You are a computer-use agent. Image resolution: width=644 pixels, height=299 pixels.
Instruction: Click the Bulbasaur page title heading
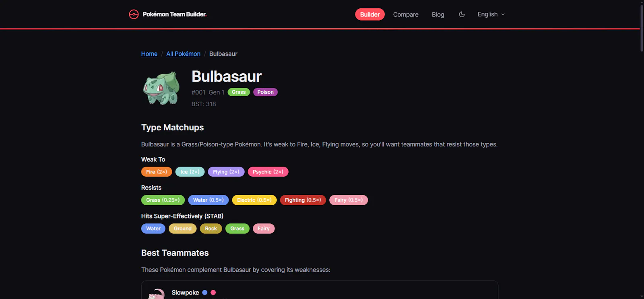click(x=227, y=76)
